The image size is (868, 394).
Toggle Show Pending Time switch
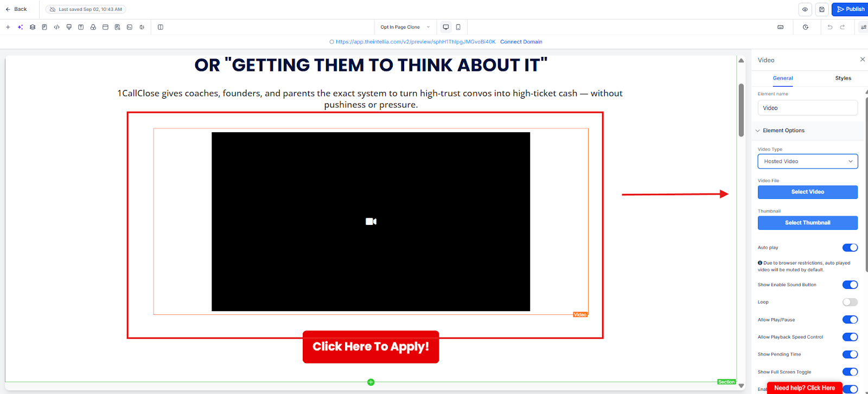click(x=850, y=354)
